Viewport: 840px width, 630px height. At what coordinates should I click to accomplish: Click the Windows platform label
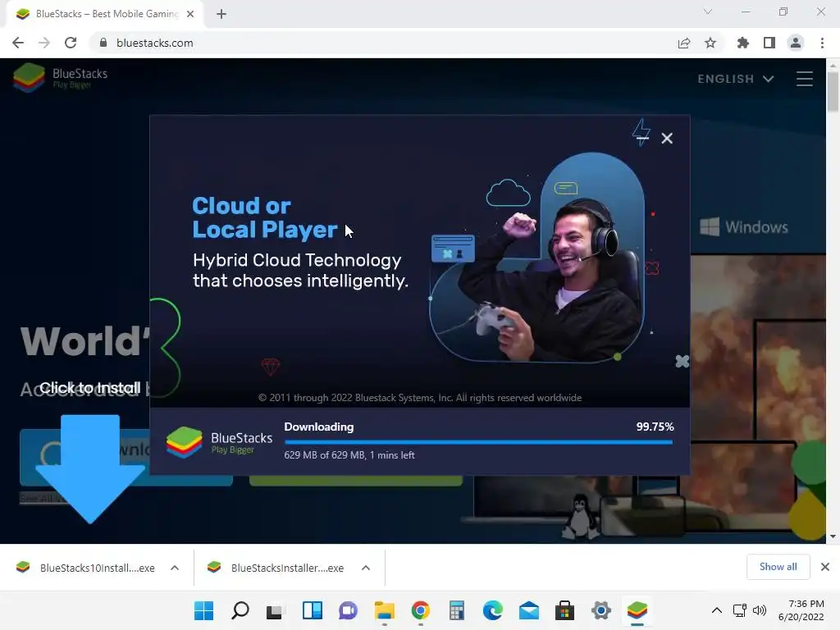click(x=743, y=227)
